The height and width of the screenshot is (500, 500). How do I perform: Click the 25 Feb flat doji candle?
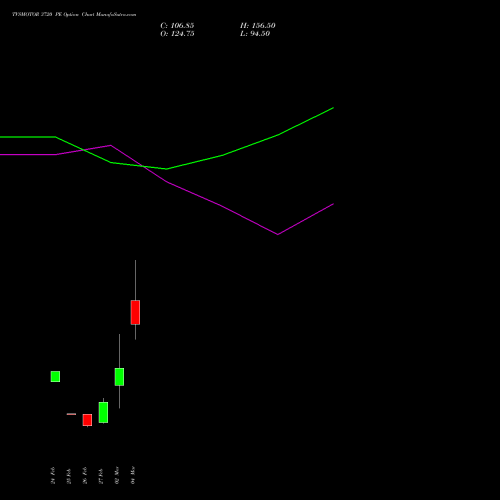[71, 414]
